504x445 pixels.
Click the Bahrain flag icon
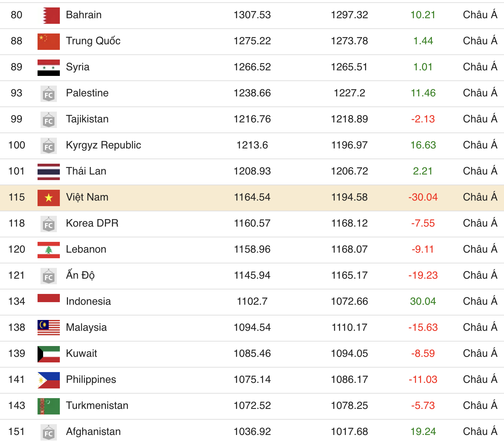[49, 15]
